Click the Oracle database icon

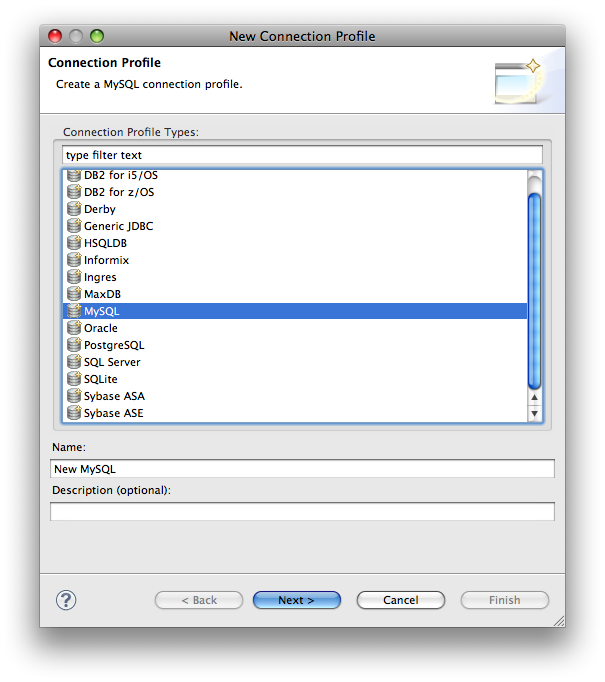click(x=74, y=328)
